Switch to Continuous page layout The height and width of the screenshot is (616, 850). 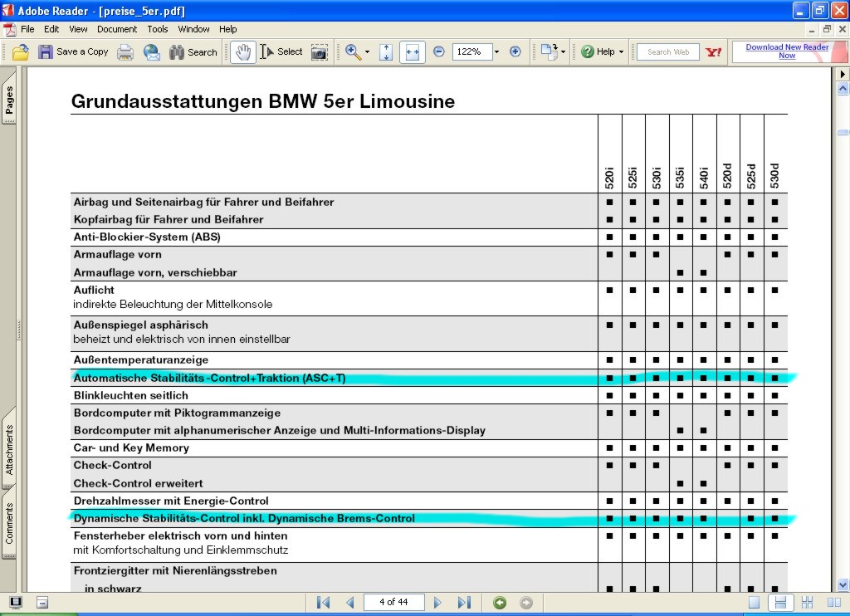point(780,603)
